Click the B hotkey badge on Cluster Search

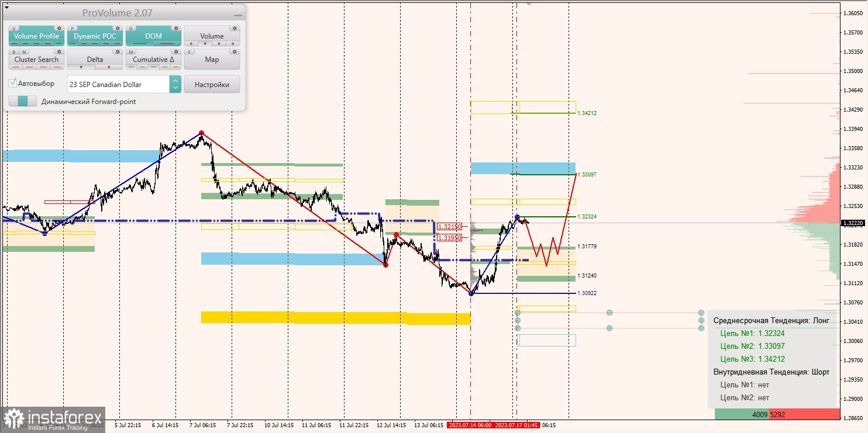point(14,51)
